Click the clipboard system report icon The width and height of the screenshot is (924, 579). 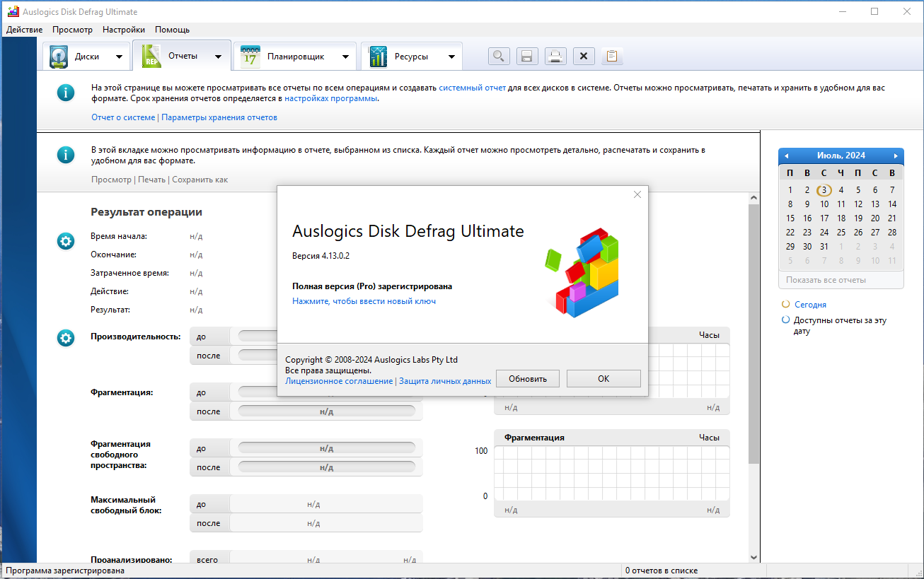click(x=612, y=57)
